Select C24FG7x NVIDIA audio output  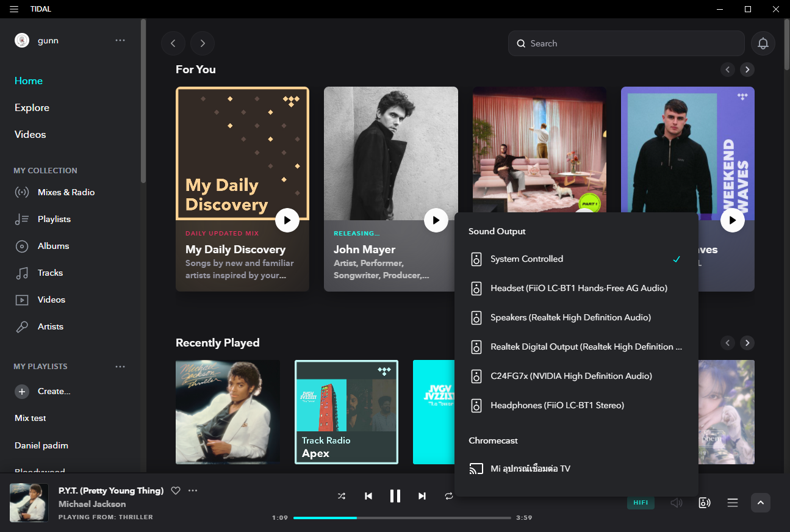576,376
